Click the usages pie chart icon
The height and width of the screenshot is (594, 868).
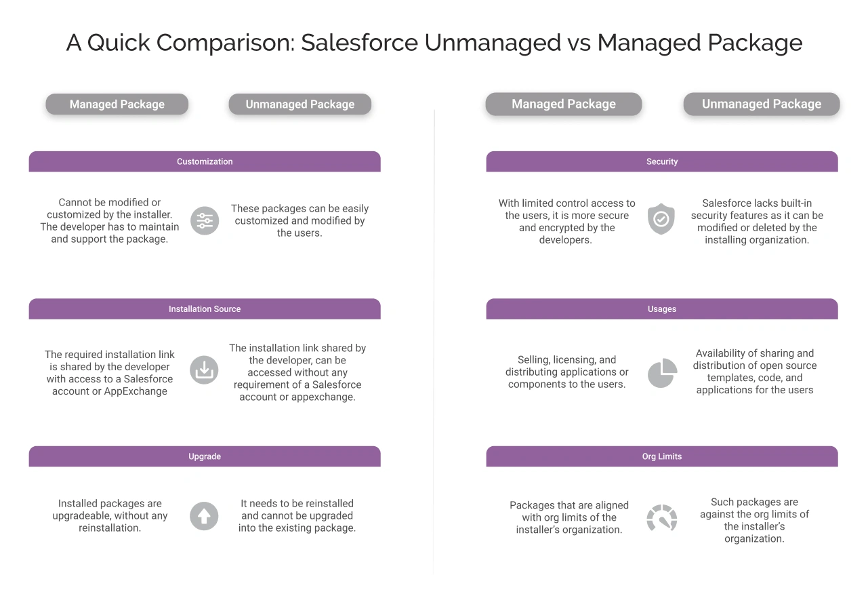tap(662, 373)
